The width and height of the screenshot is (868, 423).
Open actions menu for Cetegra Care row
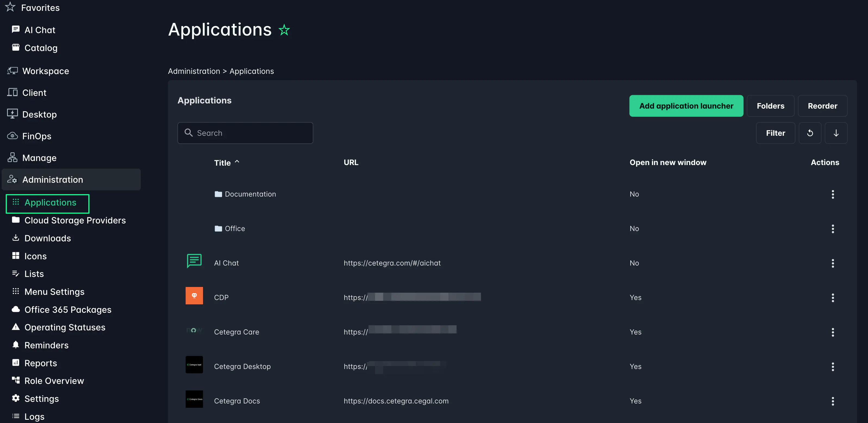833,332
